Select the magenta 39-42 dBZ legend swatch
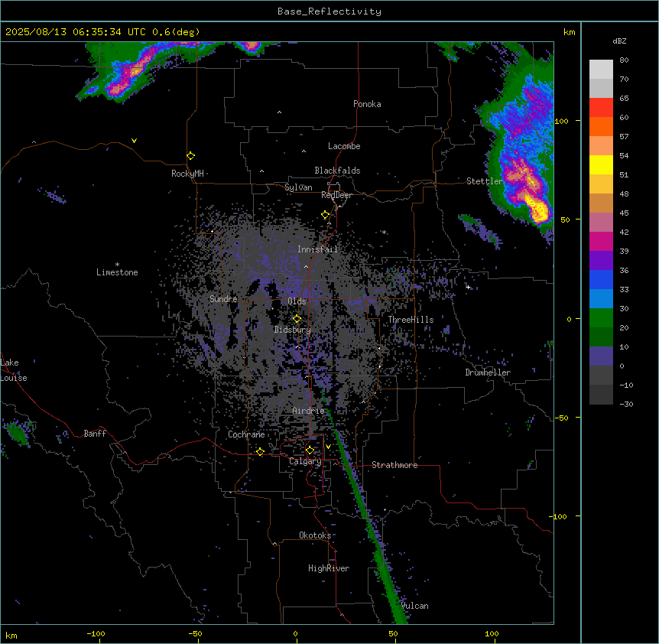The image size is (659, 644). (601, 241)
